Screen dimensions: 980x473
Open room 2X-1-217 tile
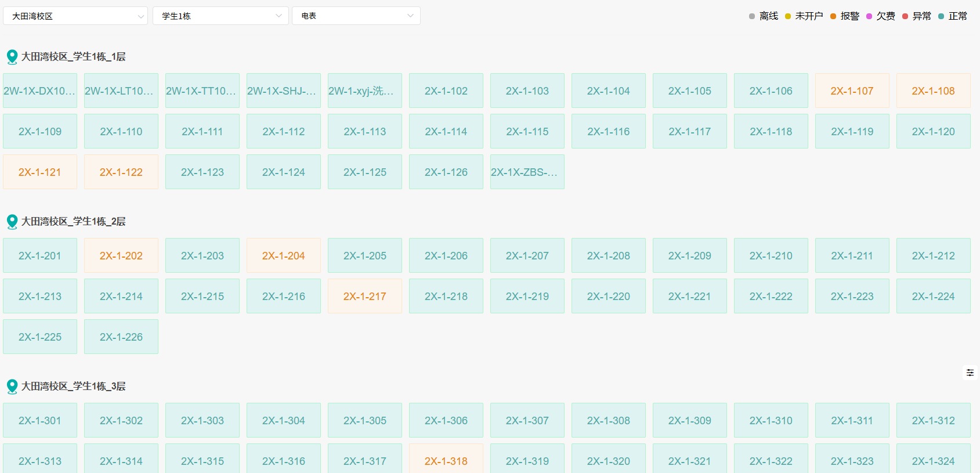tap(364, 297)
